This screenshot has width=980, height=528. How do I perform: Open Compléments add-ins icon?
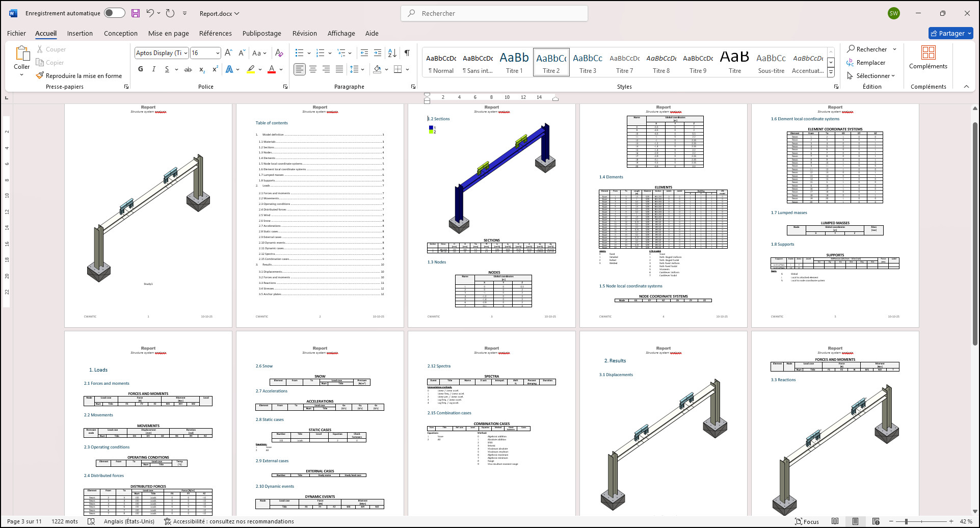click(928, 57)
